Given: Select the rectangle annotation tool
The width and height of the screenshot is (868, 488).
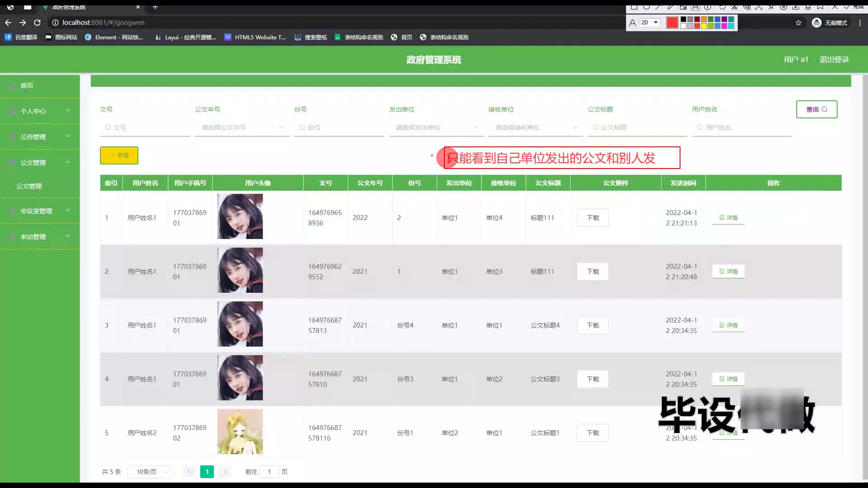Looking at the screenshot, I should (x=634, y=7).
